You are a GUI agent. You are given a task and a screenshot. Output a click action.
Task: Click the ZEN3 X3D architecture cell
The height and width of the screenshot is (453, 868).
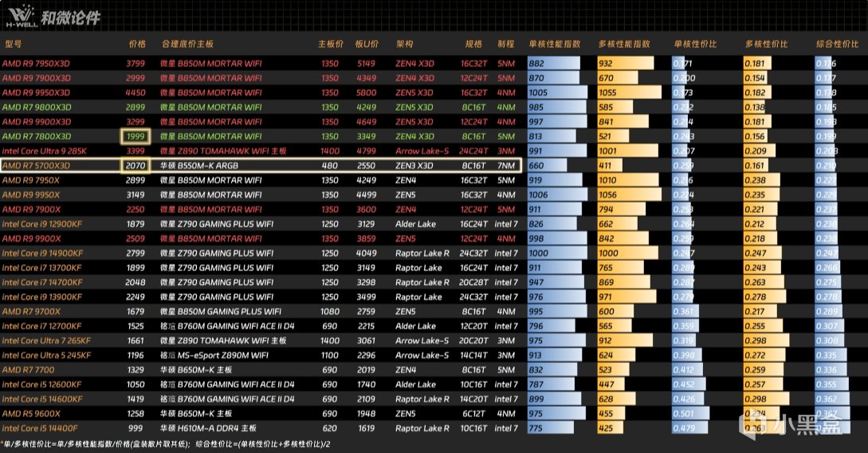[414, 165]
